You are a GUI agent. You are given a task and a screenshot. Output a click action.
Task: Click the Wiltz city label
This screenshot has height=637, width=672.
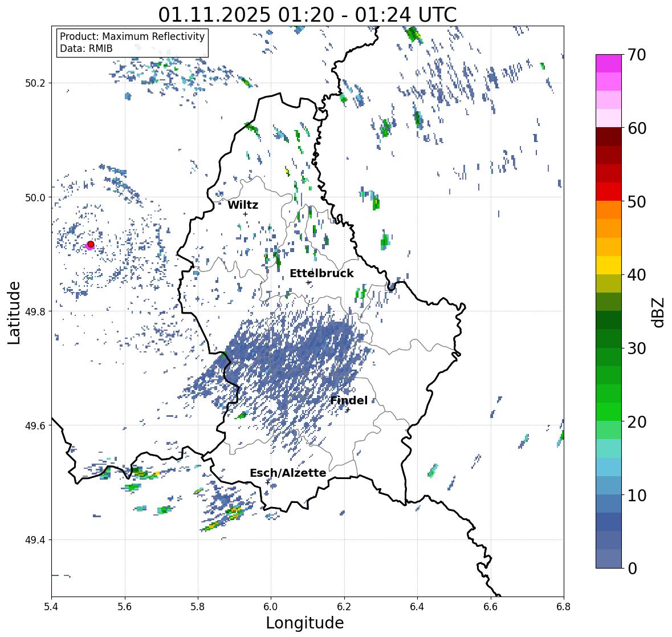tap(243, 205)
